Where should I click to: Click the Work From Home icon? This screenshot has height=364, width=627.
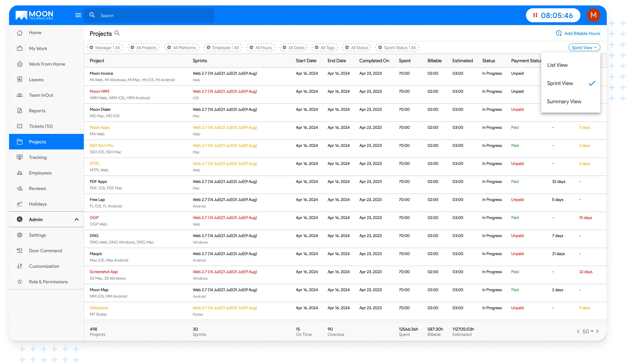click(20, 64)
